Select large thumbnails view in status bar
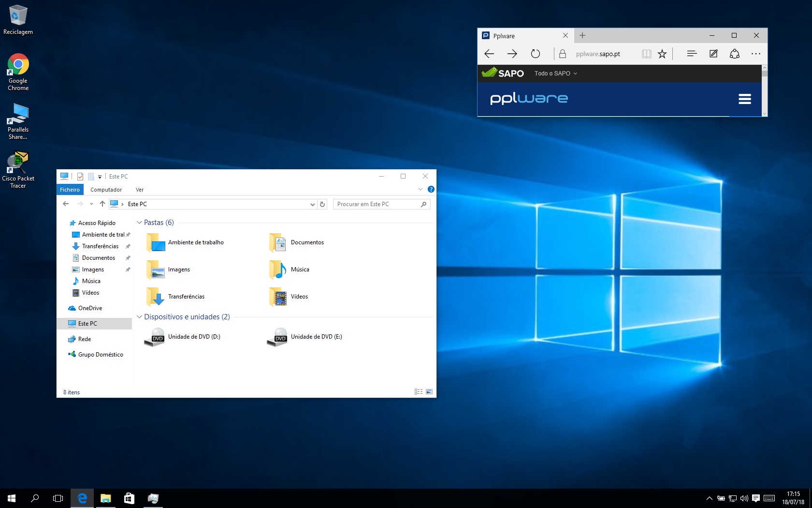The width and height of the screenshot is (812, 508). pyautogui.click(x=429, y=392)
